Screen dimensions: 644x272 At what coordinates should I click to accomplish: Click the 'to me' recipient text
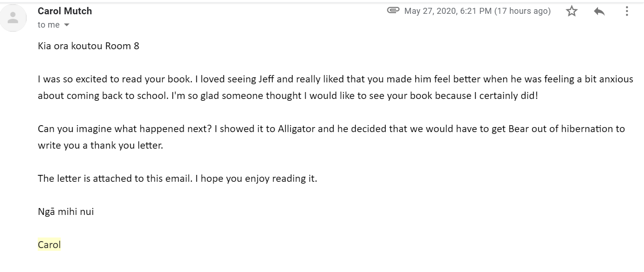49,25
